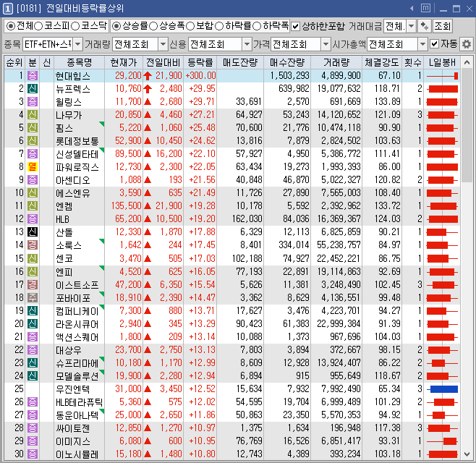
Task: Select the 롯데정보통 stock row name
Action: pos(77,141)
